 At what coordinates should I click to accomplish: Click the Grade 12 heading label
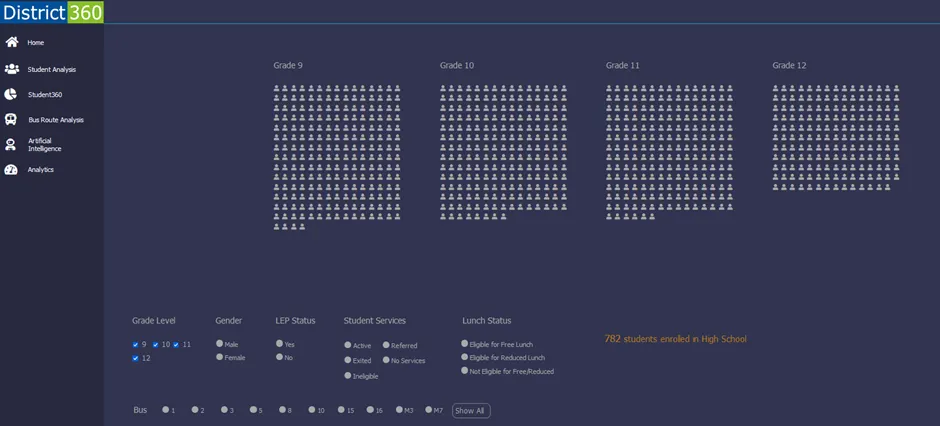789,65
